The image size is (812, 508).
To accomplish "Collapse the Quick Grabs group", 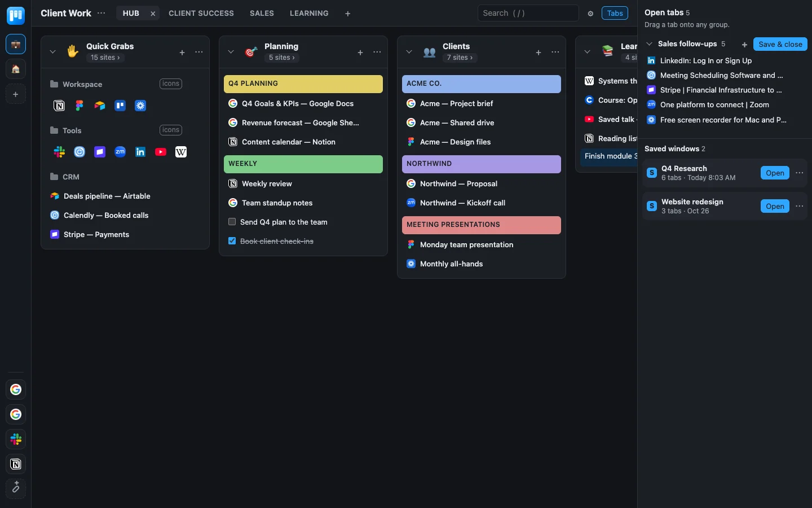I will coord(52,52).
